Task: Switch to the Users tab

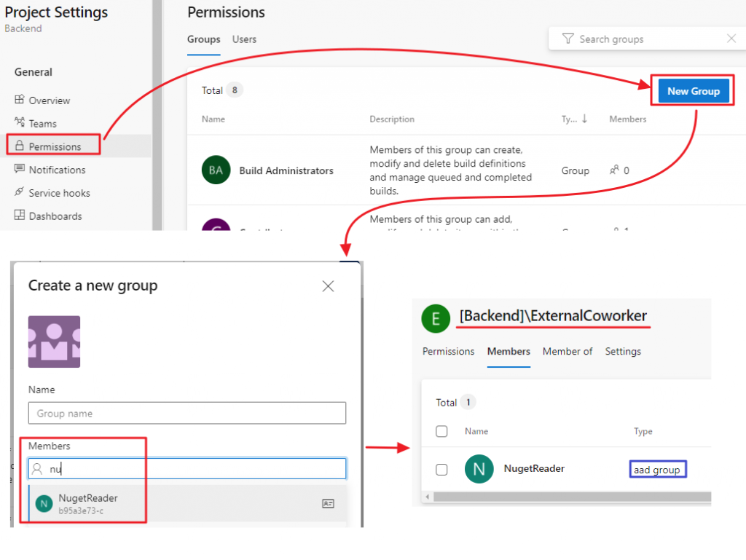Action: click(x=244, y=39)
